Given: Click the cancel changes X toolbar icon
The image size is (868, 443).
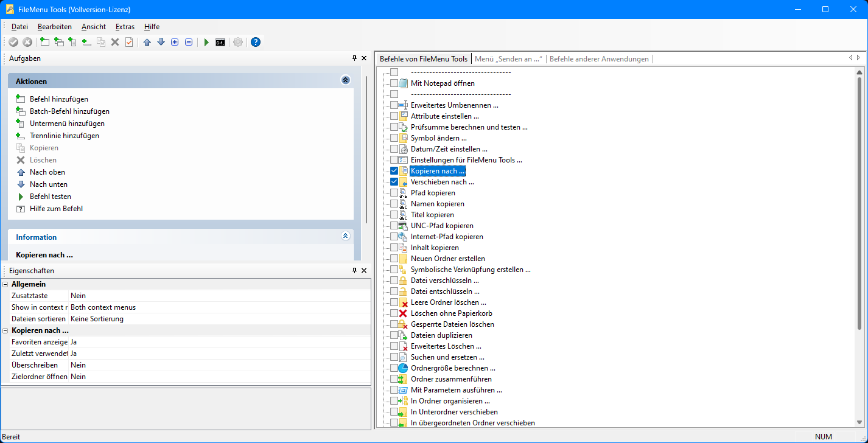Looking at the screenshot, I should [x=27, y=42].
